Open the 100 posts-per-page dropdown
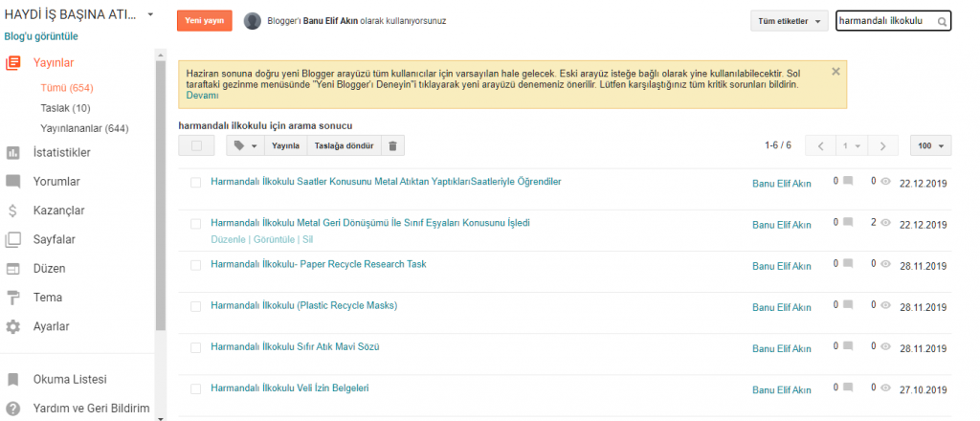 [x=929, y=145]
